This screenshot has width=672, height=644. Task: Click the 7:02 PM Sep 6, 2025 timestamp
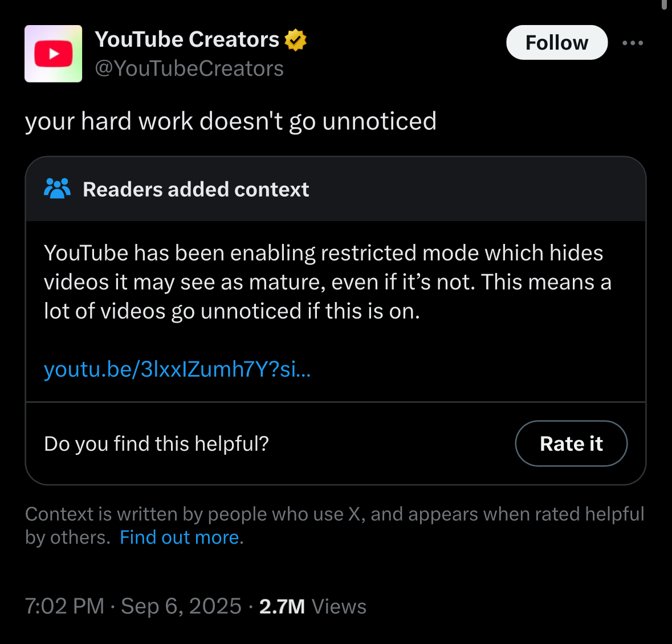pos(133,606)
